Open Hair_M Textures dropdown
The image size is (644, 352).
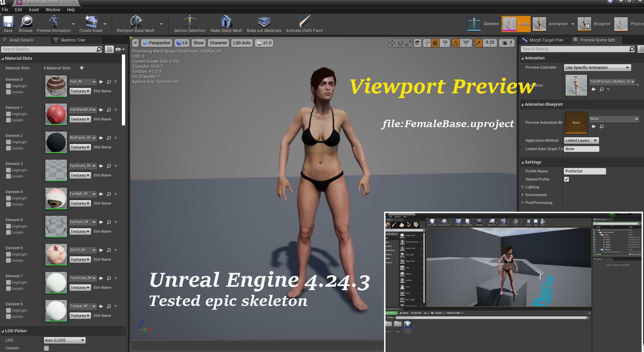[80, 91]
